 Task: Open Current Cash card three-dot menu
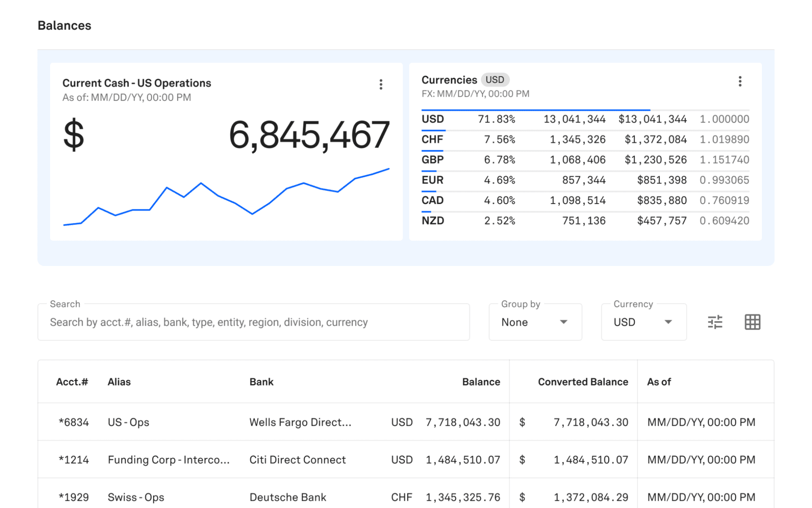click(x=381, y=84)
